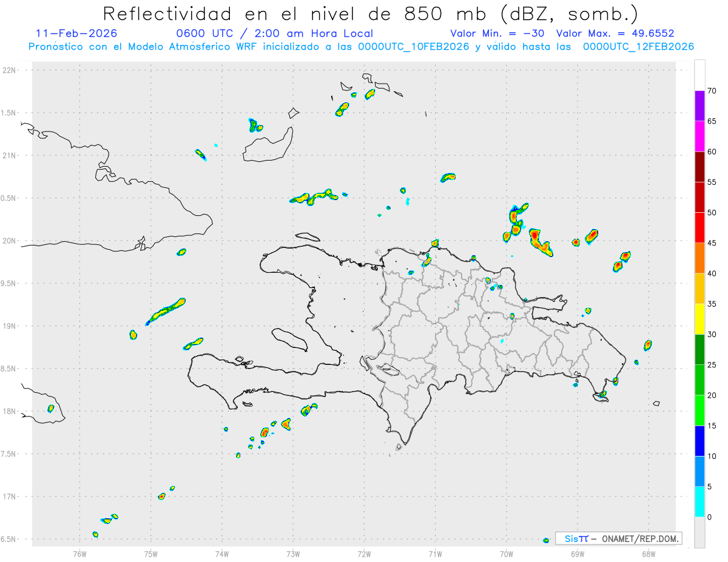Select the "Valor Min. = -30" text
The width and height of the screenshot is (728, 562).
(497, 33)
